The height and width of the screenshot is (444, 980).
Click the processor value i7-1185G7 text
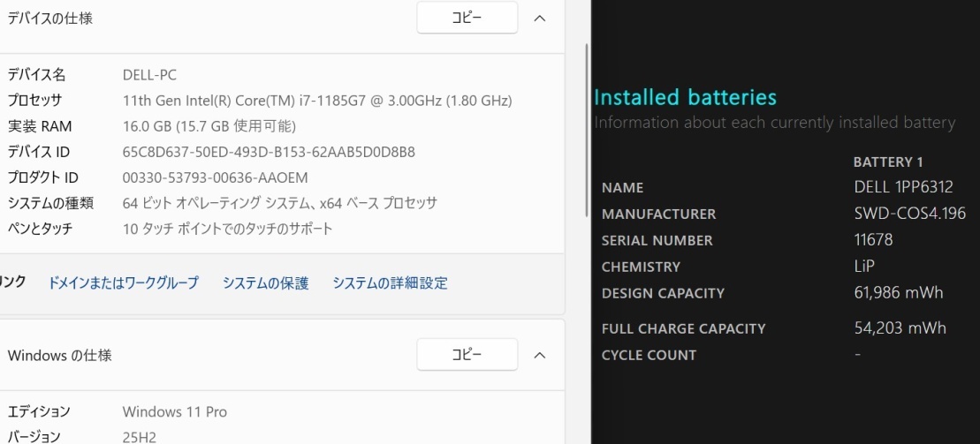pyautogui.click(x=317, y=101)
